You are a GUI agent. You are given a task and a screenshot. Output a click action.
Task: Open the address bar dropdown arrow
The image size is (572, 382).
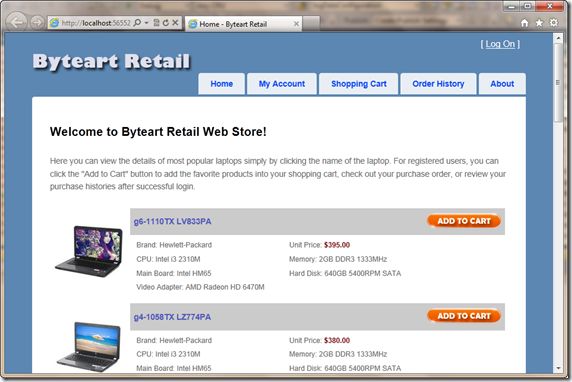pyautogui.click(x=147, y=23)
